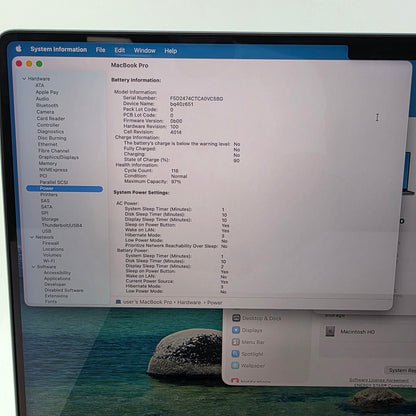Click Hardware in the bottom path bar

tap(189, 302)
